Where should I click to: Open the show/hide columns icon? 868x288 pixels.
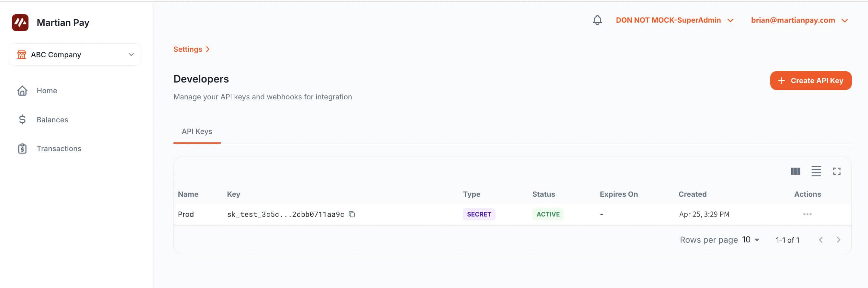click(795, 171)
